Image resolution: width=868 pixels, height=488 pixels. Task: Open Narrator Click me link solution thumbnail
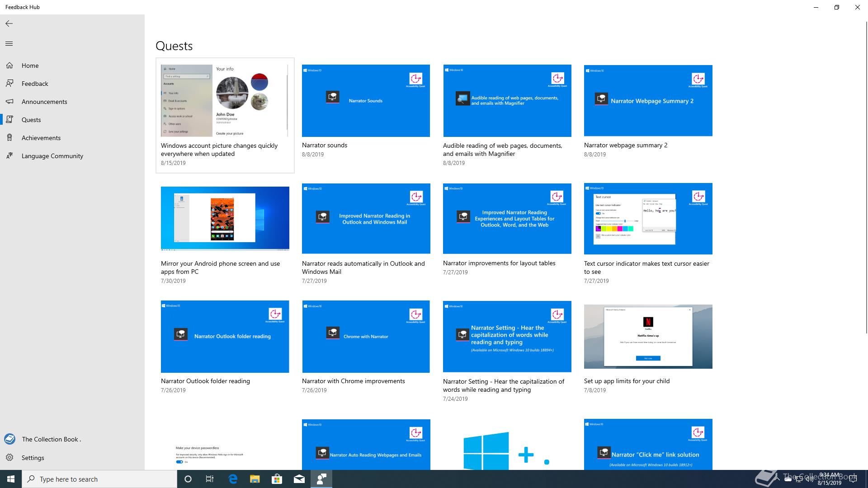pos(648,445)
